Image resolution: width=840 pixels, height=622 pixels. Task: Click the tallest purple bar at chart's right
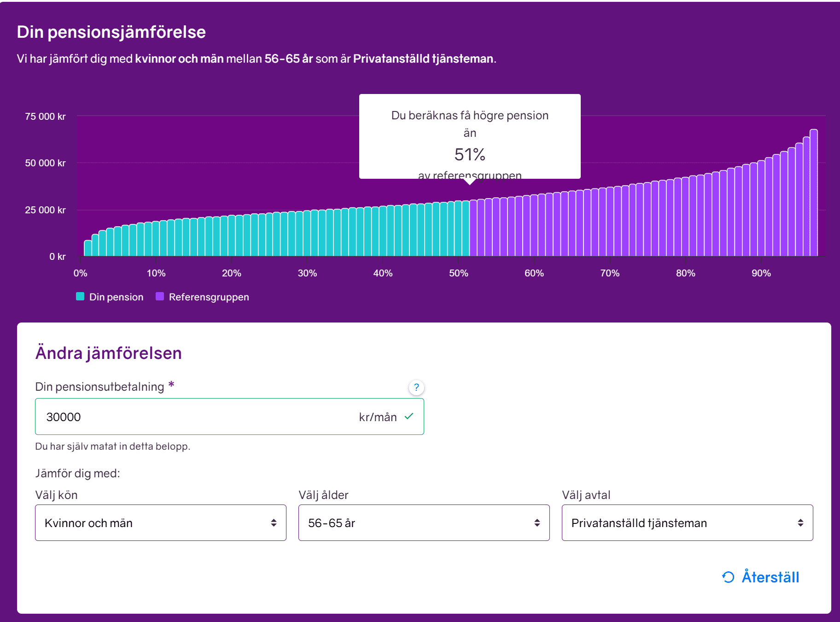[814, 194]
